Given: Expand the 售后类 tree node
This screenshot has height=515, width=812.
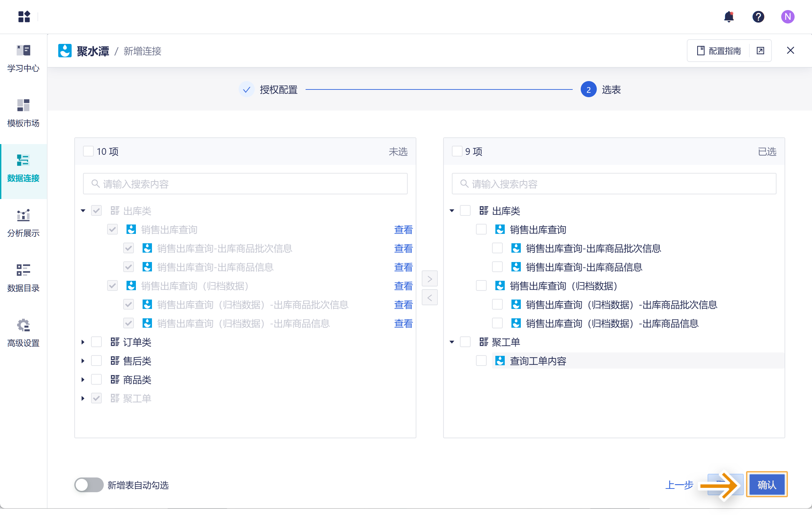Looking at the screenshot, I should (83, 361).
